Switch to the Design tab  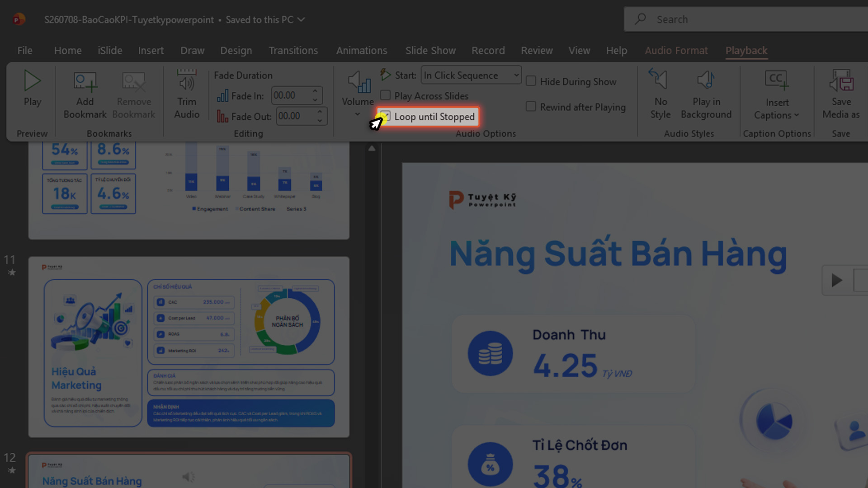point(236,50)
